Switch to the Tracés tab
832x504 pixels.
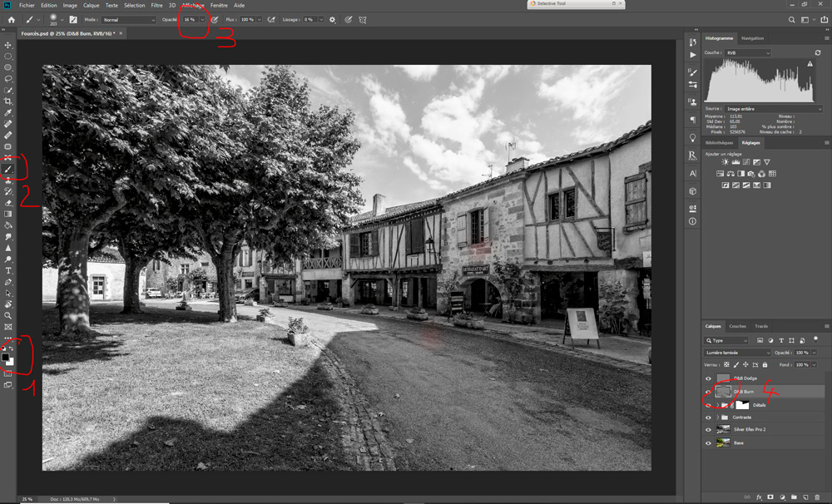(x=761, y=326)
